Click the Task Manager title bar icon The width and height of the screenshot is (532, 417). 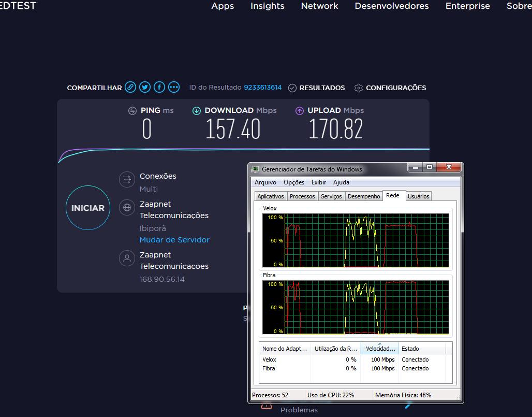(x=255, y=169)
